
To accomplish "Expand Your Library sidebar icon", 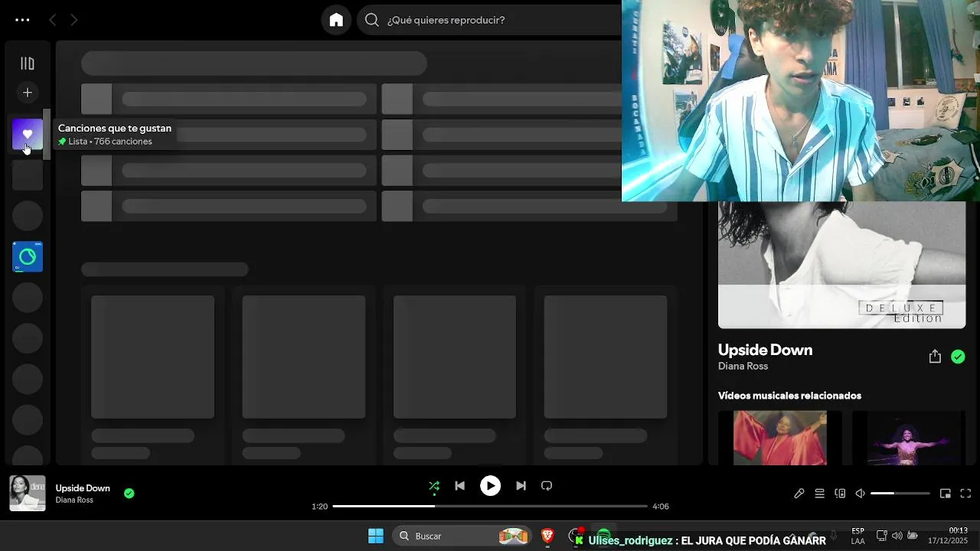I will click(28, 64).
